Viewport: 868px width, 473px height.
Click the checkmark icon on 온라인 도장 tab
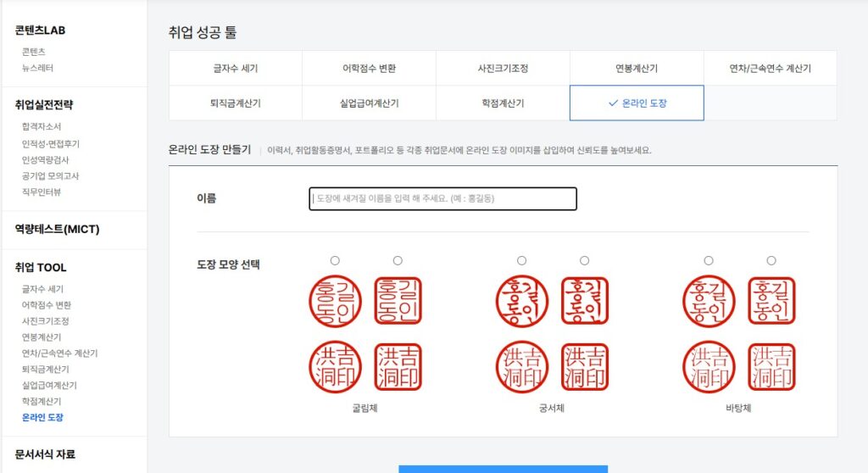(x=613, y=103)
